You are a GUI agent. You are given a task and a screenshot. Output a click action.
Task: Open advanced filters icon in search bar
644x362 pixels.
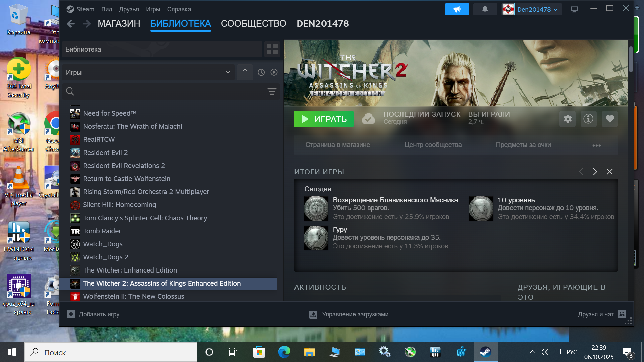click(x=272, y=92)
